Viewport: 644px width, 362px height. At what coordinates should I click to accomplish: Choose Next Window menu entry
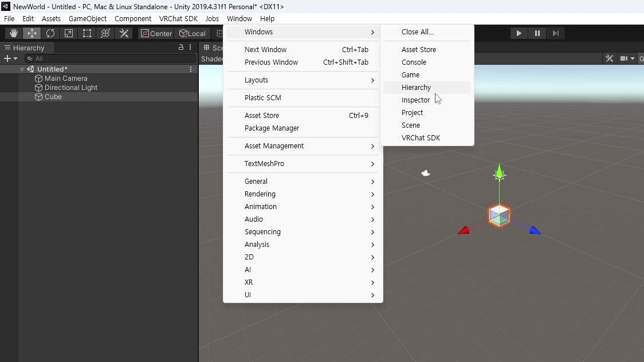pos(303,50)
